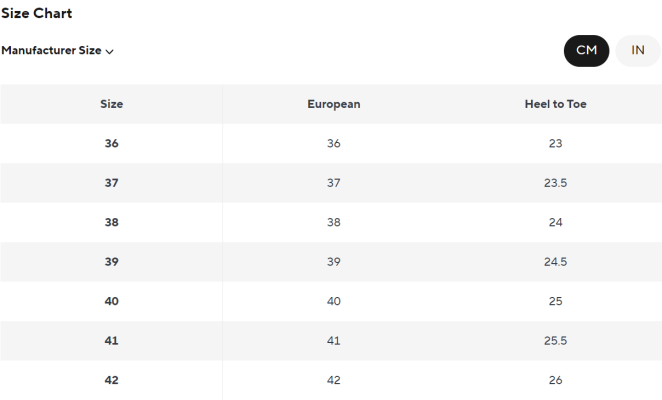
Task: Select the Size column header
Action: 111,104
